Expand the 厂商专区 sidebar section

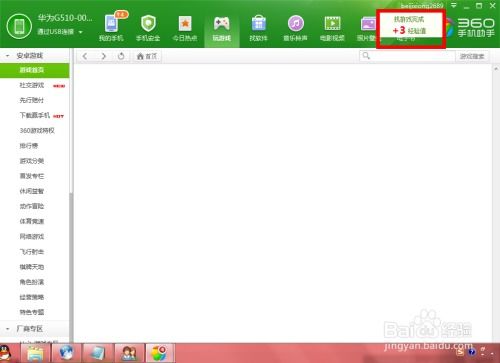click(8, 329)
